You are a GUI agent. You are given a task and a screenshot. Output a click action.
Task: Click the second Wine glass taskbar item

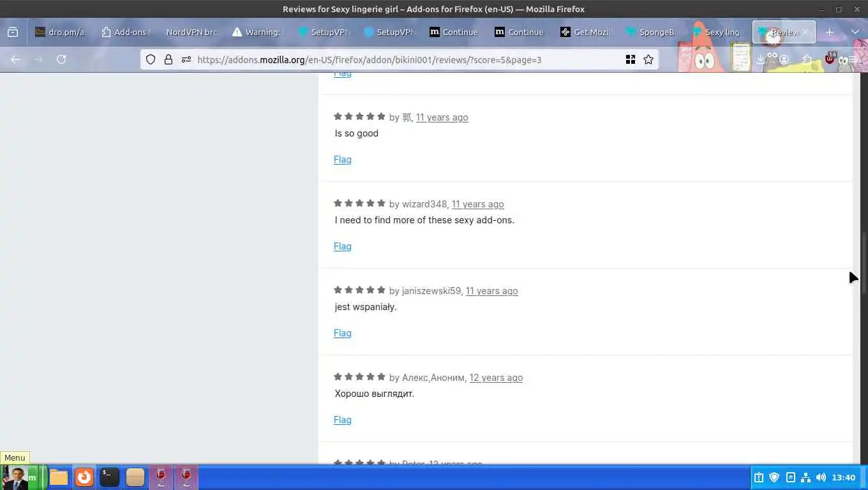coord(186,477)
